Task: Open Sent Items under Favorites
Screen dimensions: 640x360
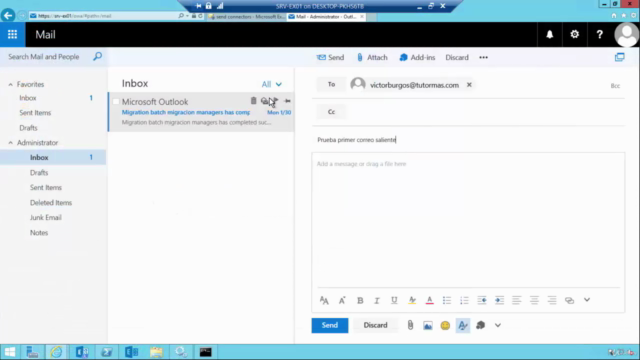Action: coord(35,113)
